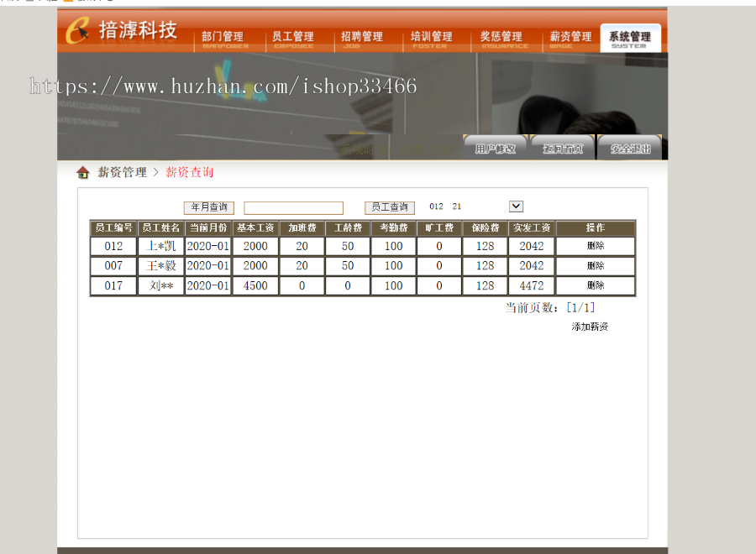Open the 招聘管理 menu
This screenshot has width=756, height=554.
(x=361, y=39)
